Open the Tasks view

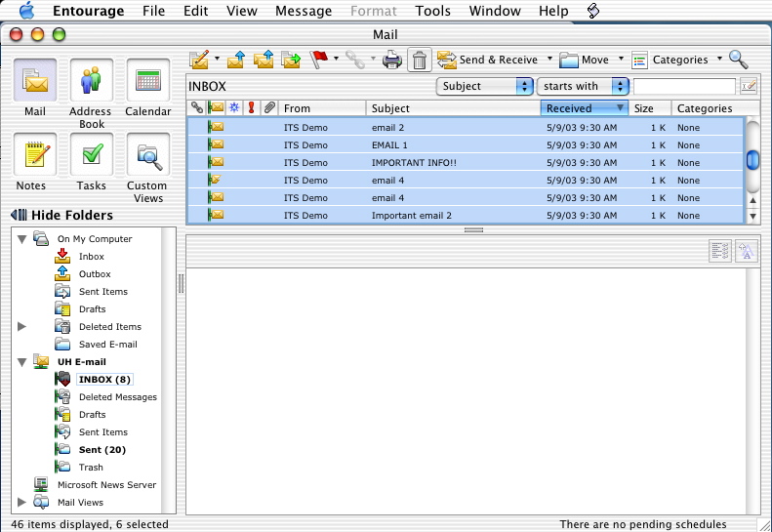92,154
